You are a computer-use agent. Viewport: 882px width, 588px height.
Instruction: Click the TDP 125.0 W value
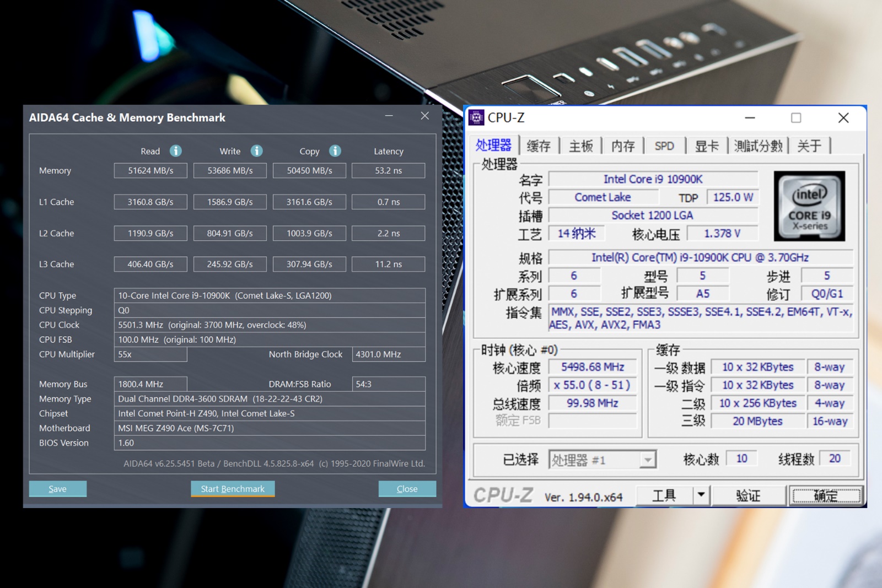(x=733, y=197)
